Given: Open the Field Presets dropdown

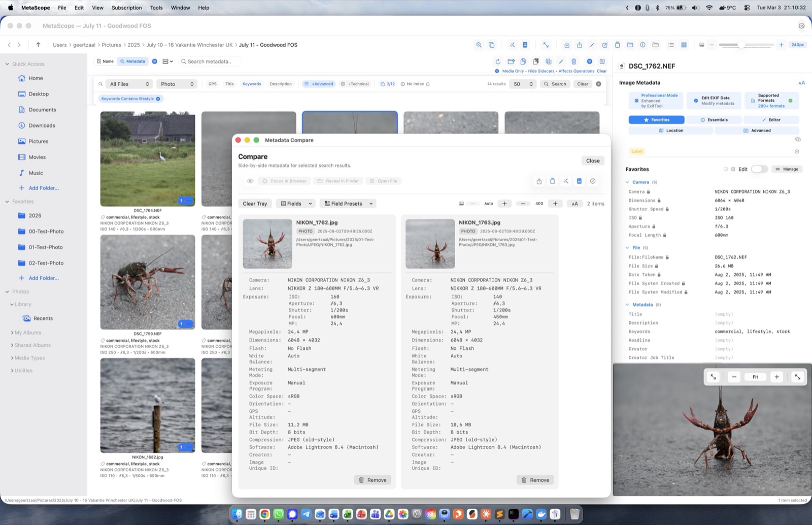Looking at the screenshot, I should click(x=347, y=203).
